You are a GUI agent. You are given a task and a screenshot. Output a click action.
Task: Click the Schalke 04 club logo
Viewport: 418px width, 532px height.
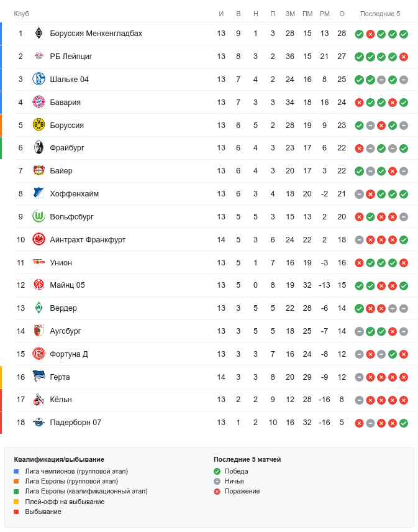(39, 80)
